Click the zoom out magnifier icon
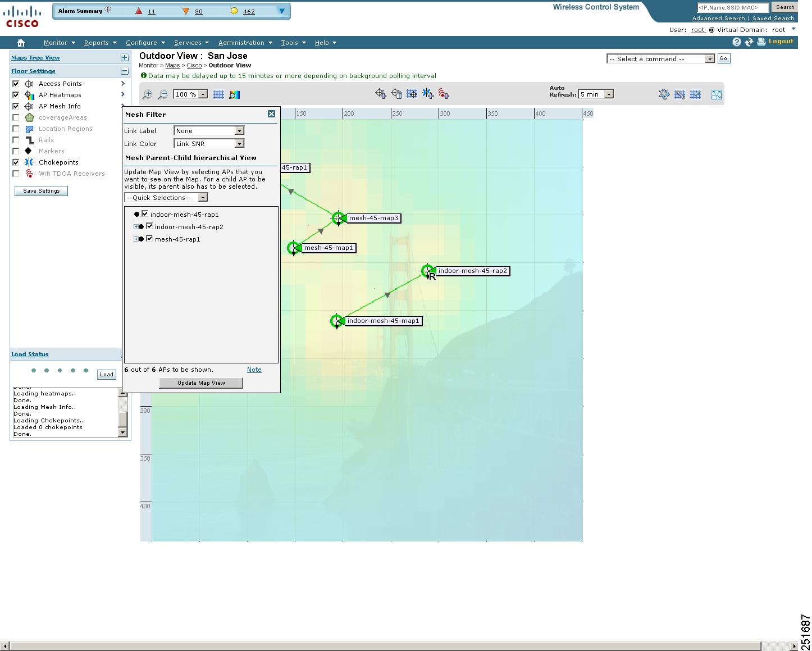Viewport: 812px width, 651px height. tap(163, 95)
